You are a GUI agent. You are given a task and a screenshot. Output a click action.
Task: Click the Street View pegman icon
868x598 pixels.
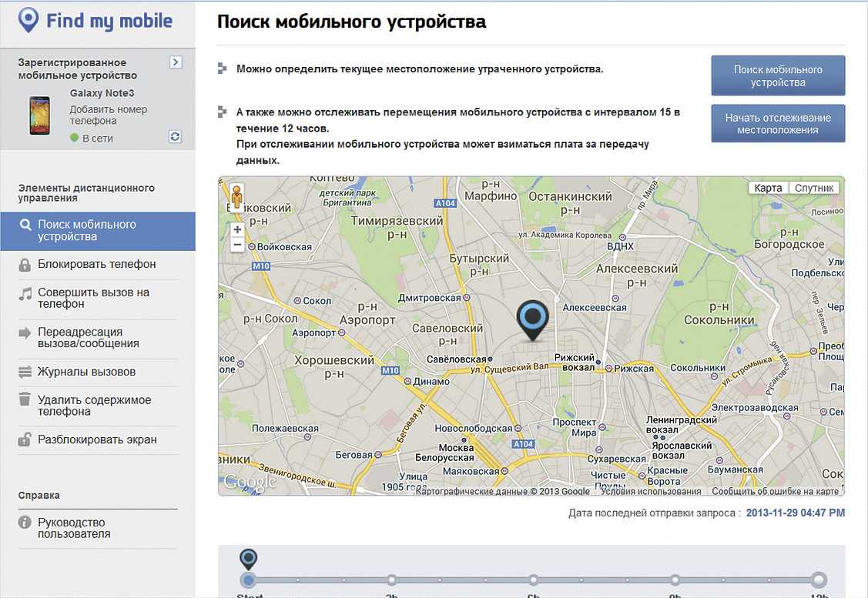[237, 198]
